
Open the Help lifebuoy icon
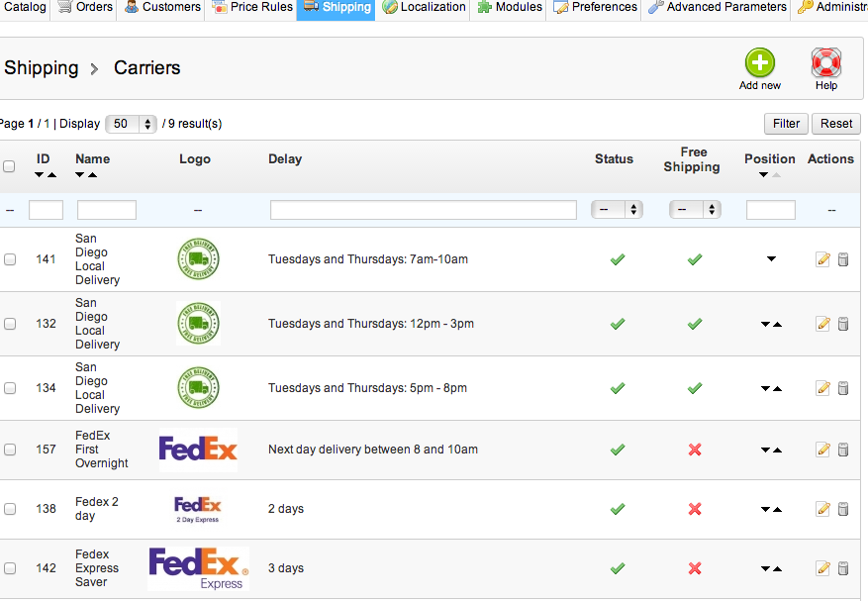coord(825,64)
